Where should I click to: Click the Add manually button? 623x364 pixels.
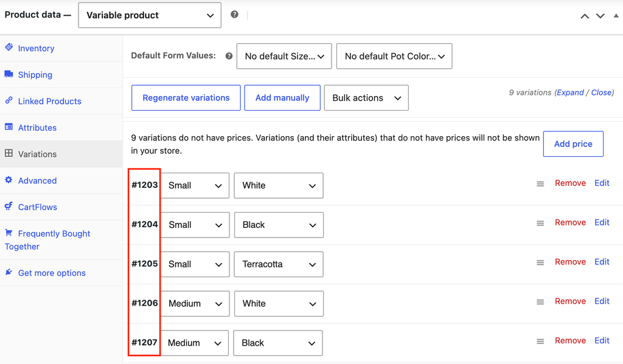[282, 98]
